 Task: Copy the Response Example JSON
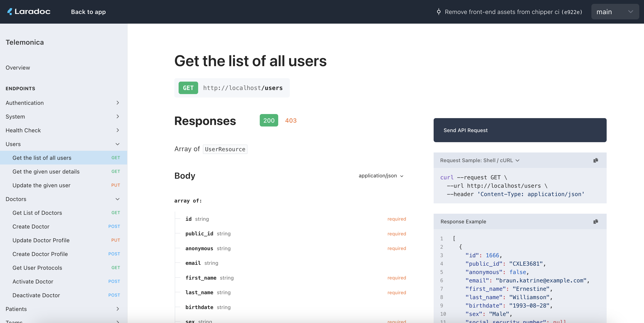click(596, 222)
